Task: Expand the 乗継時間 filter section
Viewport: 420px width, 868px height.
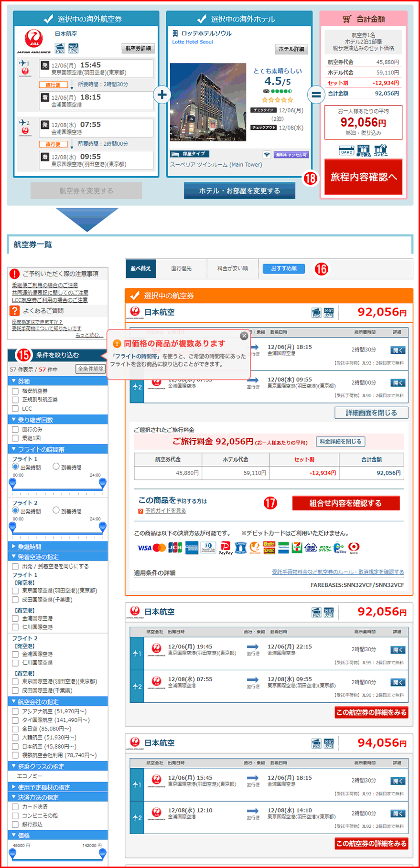Action: coord(14,546)
